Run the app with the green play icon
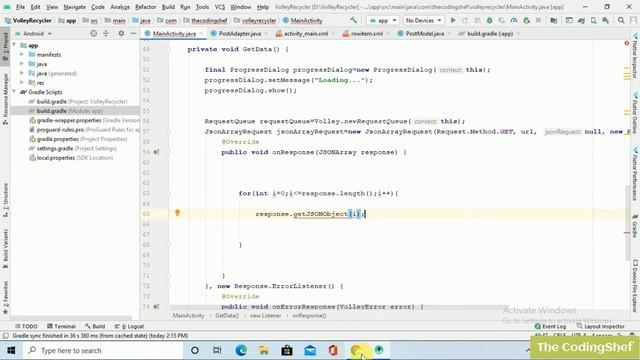 453,20
